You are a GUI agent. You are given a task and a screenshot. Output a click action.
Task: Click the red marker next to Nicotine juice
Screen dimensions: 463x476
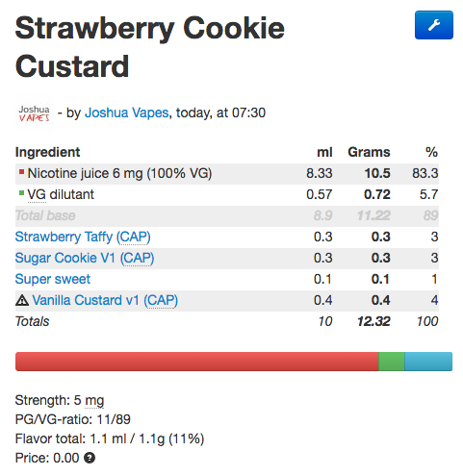point(21,172)
